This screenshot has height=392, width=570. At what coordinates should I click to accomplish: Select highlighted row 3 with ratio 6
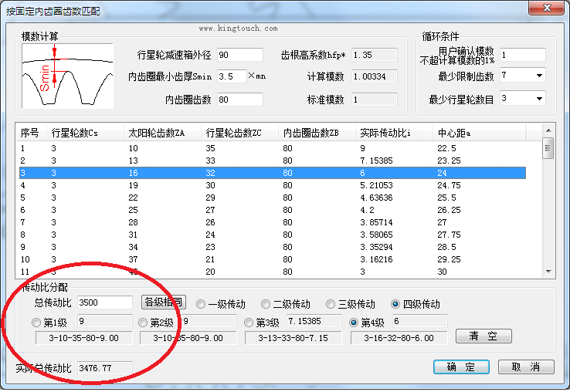[x=273, y=173]
